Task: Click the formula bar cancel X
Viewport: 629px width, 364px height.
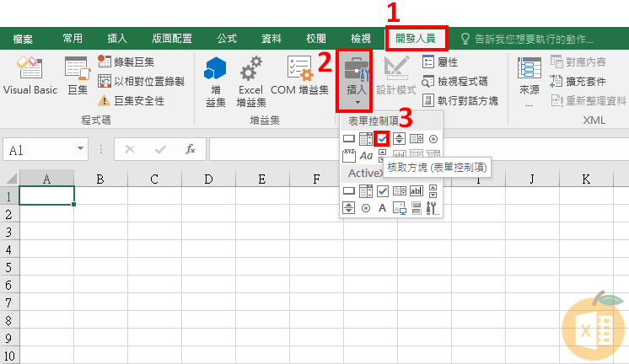Action: [130, 149]
